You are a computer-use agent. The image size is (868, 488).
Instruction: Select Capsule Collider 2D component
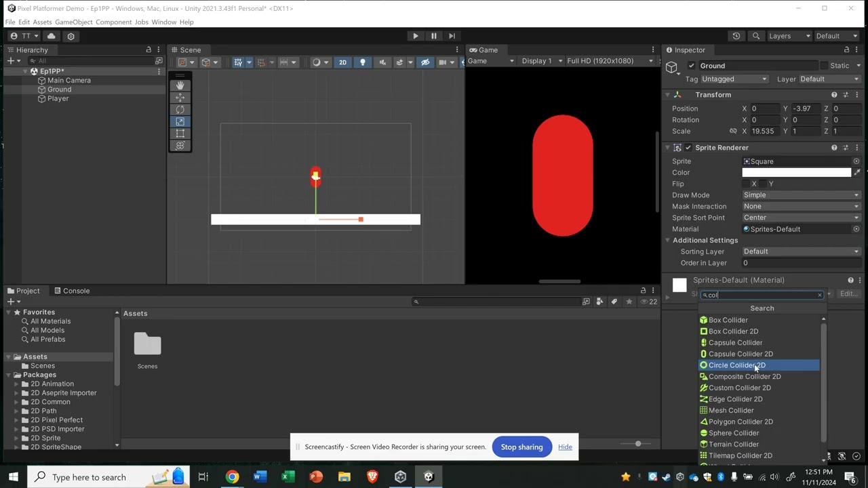[759, 354]
